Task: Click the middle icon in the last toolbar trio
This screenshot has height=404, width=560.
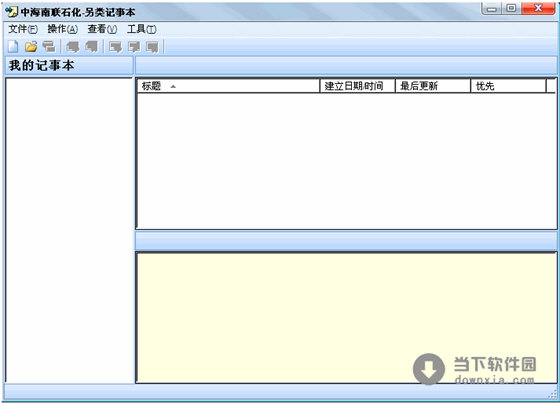Action: coord(134,47)
